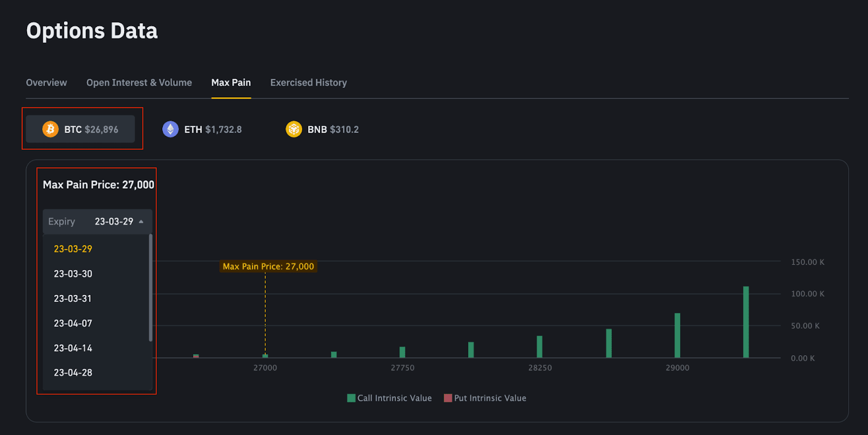This screenshot has height=435, width=868.
Task: Click the green bar above 28250
Action: click(540, 346)
